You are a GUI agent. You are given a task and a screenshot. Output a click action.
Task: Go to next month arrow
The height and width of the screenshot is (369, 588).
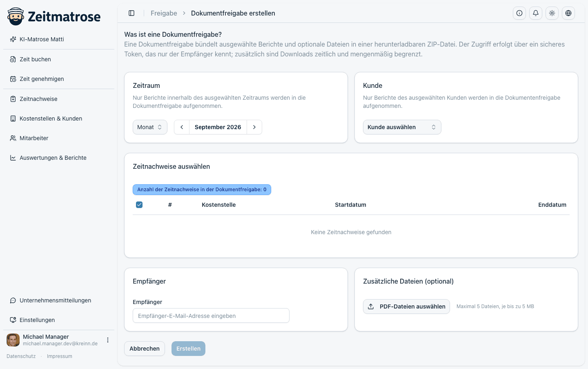click(254, 127)
